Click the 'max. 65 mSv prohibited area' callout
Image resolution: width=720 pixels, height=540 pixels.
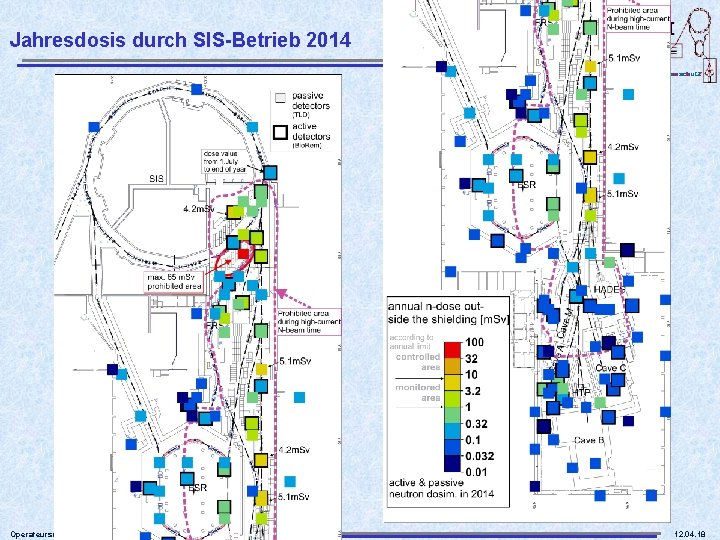point(174,281)
